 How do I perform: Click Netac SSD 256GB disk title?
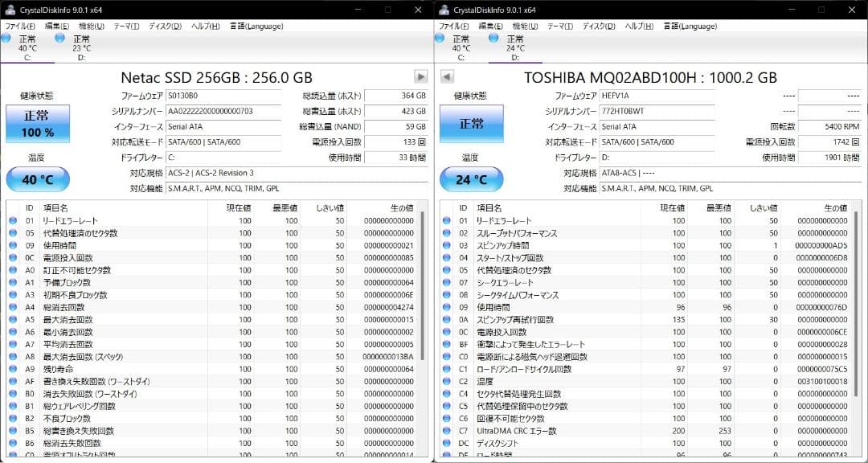click(216, 77)
